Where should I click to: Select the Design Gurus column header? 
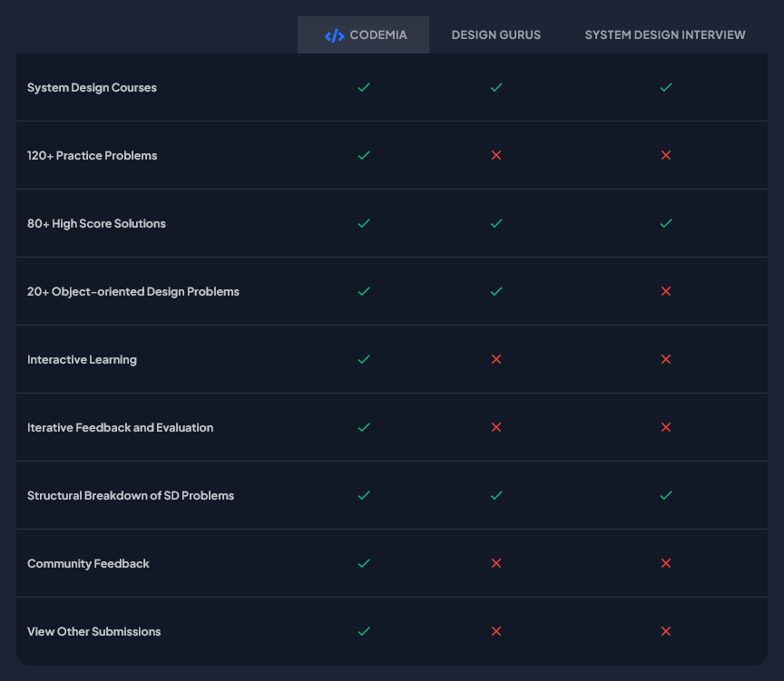click(496, 35)
